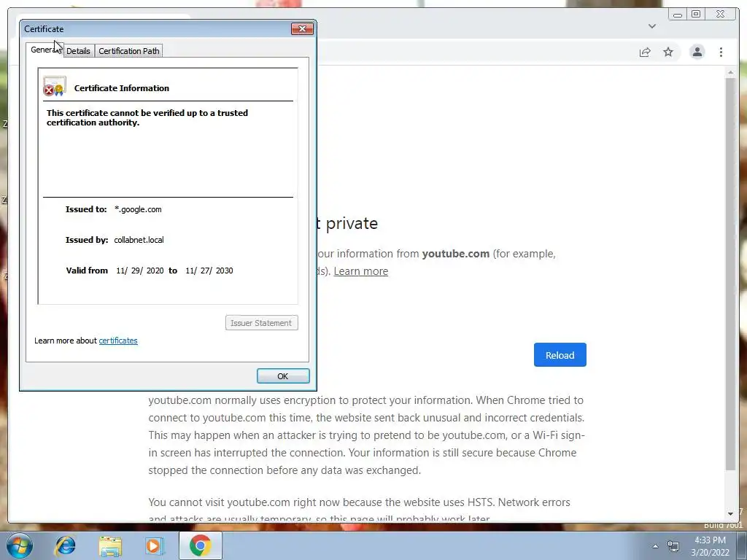Open Chrome three-dot menu
Screen dimensions: 747x560
pos(721,52)
